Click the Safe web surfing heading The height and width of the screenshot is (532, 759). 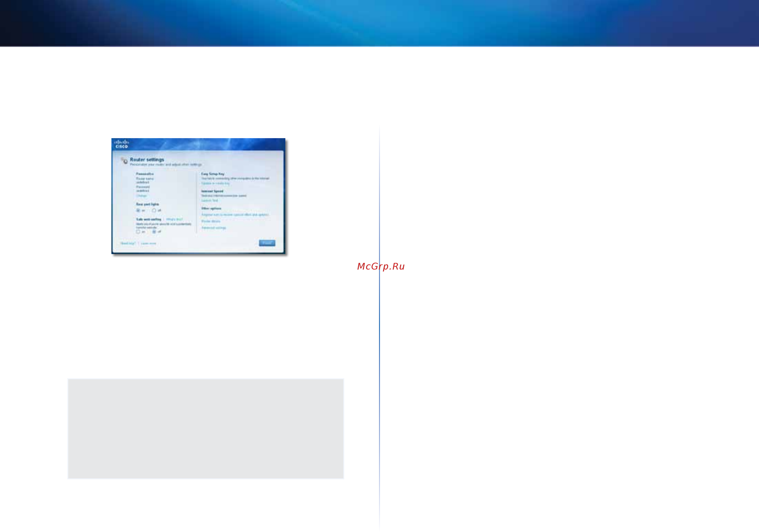[x=149, y=219]
